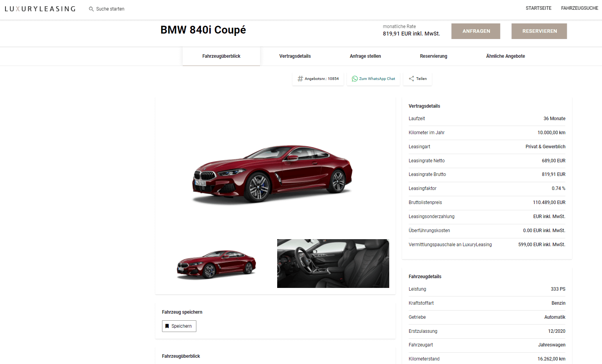Viewport: 602px width, 364px height.
Task: Select the Fahrzeugüberblick tab
Action: pos(221,56)
